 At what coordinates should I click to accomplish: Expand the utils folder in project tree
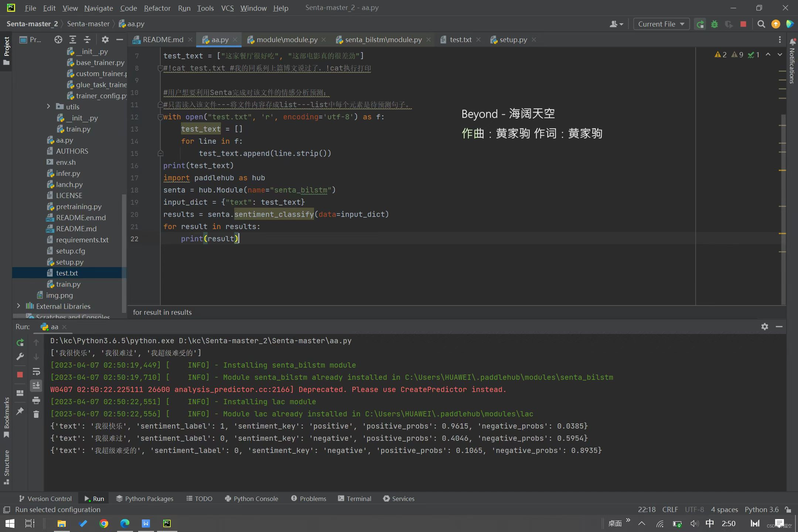(48, 106)
